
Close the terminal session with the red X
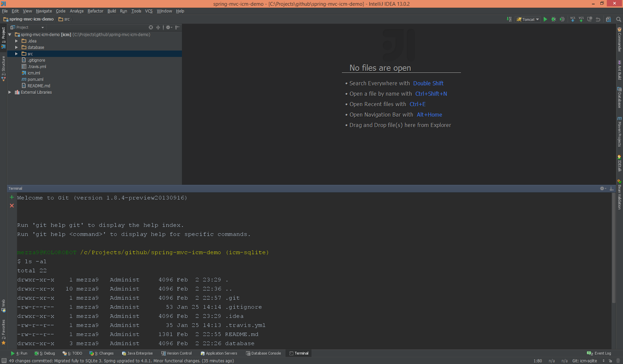pyautogui.click(x=11, y=205)
